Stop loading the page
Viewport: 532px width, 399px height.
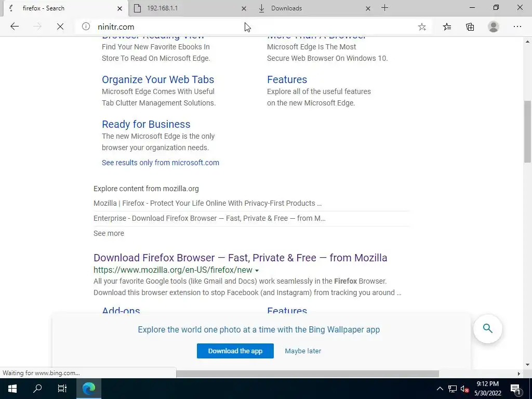[60, 26]
